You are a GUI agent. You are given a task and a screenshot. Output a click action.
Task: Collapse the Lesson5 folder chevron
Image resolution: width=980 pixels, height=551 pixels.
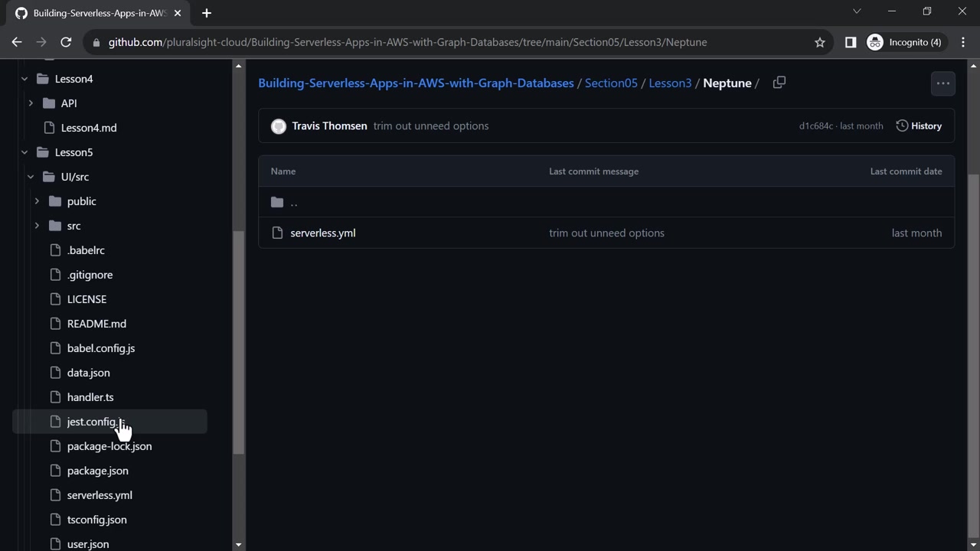(24, 152)
